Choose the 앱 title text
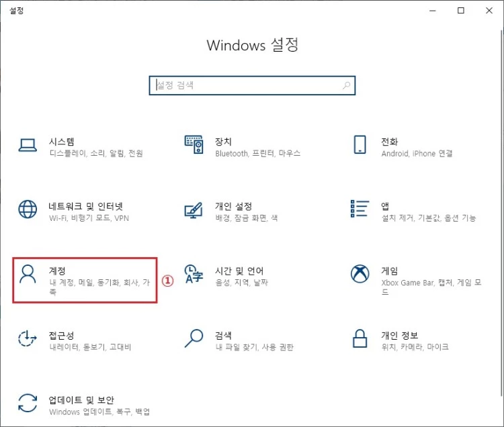Screen dimensions: 504x427 coord(385,206)
